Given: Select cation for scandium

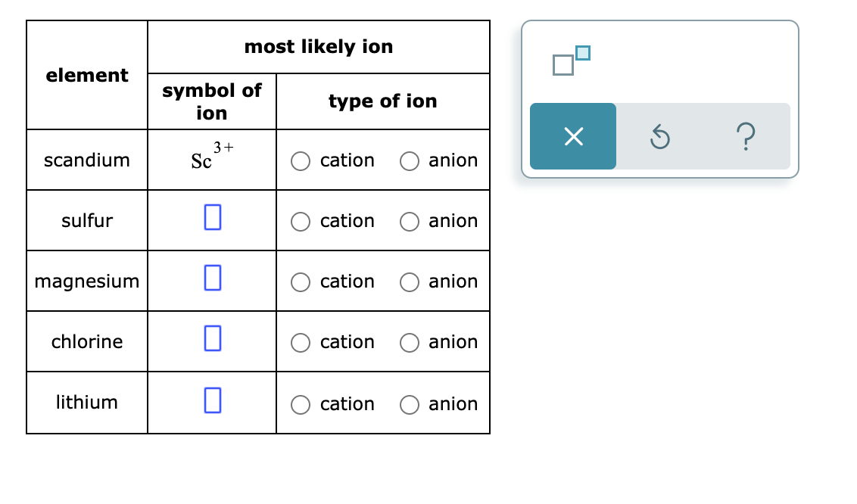Looking at the screenshot, I should point(301,161).
